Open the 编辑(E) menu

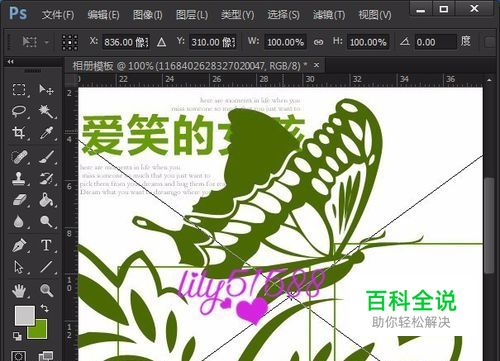tap(103, 15)
